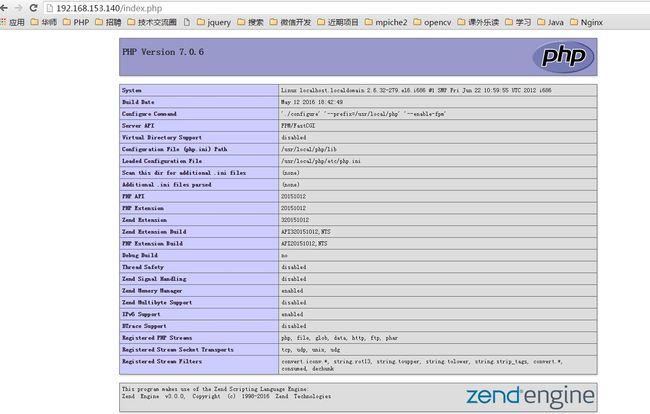Image resolution: width=650 pixels, height=414 pixels.
Task: Click the Registered PHP Streams value list
Action: 340,338
